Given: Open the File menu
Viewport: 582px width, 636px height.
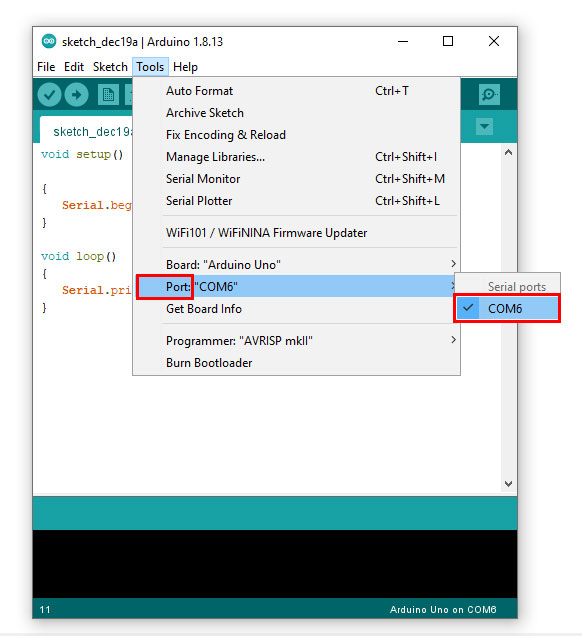Looking at the screenshot, I should pyautogui.click(x=46, y=67).
